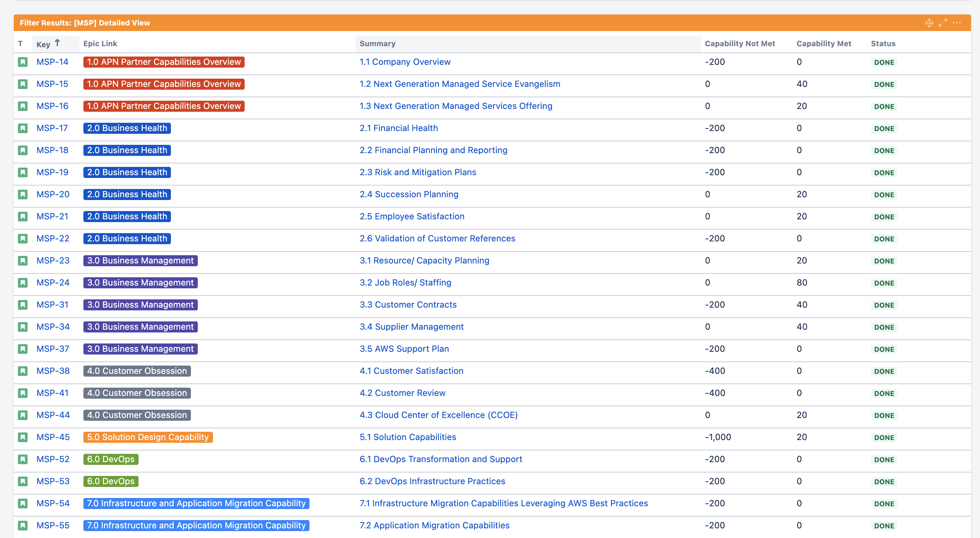The width and height of the screenshot is (980, 538).
Task: Open 4.3 Cloud Center of Excellence link
Action: (438, 415)
